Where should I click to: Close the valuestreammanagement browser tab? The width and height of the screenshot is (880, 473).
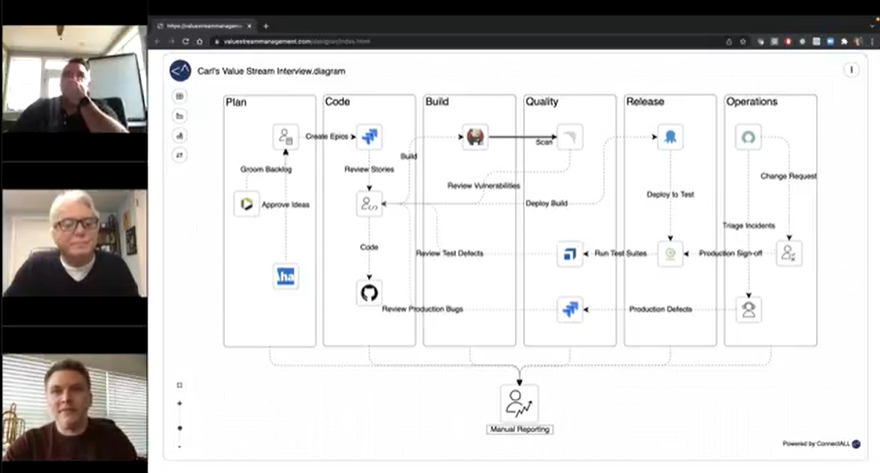249,26
